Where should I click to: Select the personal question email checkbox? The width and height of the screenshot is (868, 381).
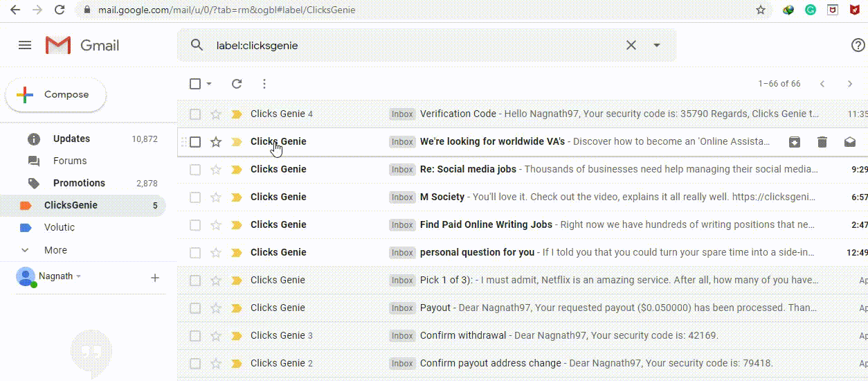[195, 253]
